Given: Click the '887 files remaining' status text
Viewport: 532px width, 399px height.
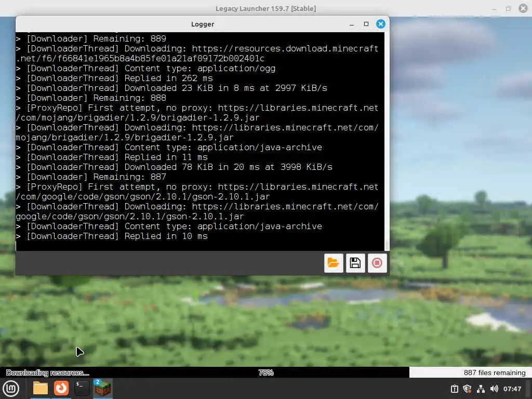Looking at the screenshot, I should (x=495, y=373).
